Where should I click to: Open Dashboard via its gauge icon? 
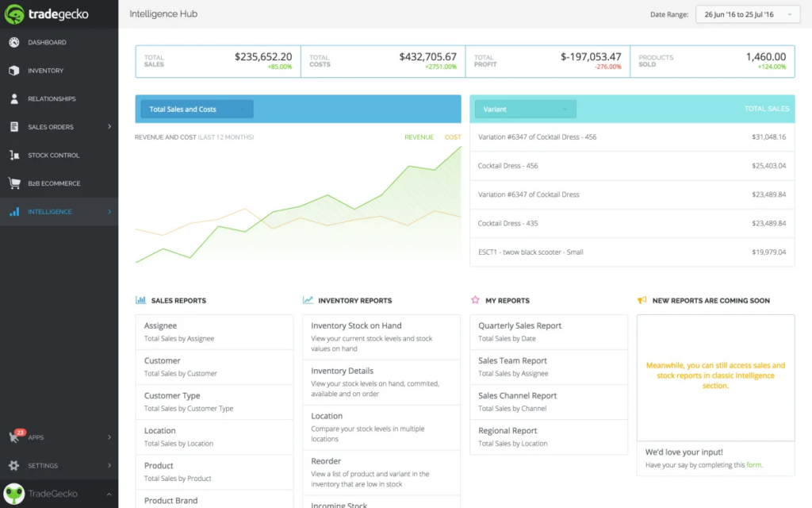point(14,42)
